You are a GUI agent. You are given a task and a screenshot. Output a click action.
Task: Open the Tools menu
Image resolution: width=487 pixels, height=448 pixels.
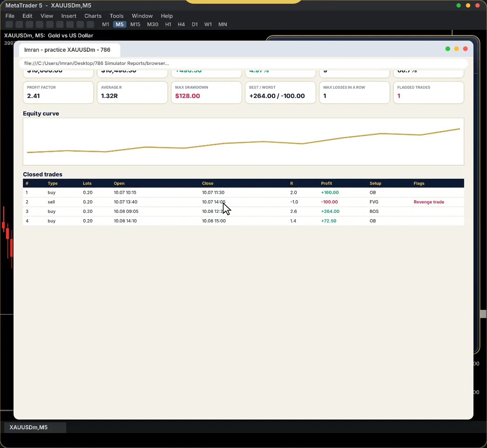(x=117, y=16)
